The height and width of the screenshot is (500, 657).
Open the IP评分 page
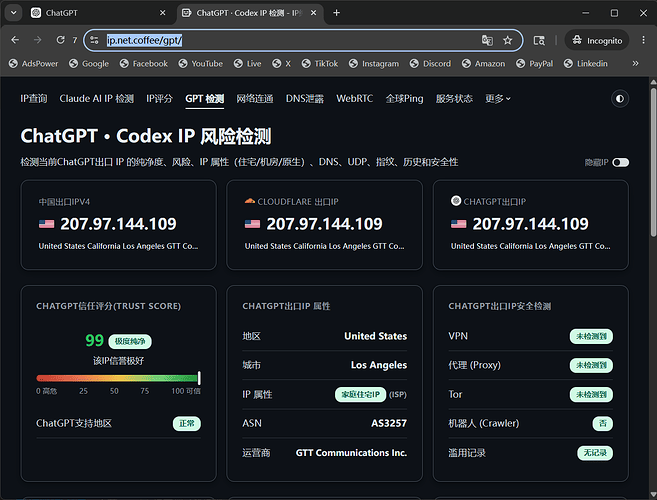click(x=159, y=98)
